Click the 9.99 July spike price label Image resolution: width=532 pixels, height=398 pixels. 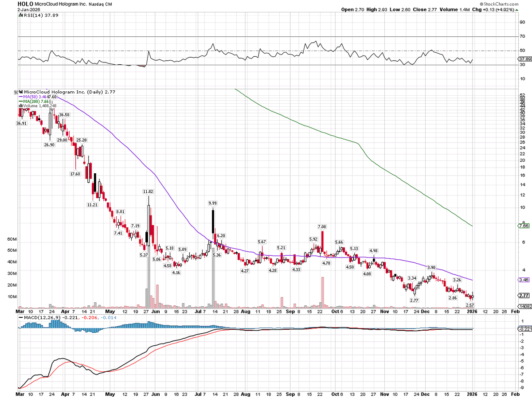tap(213, 203)
